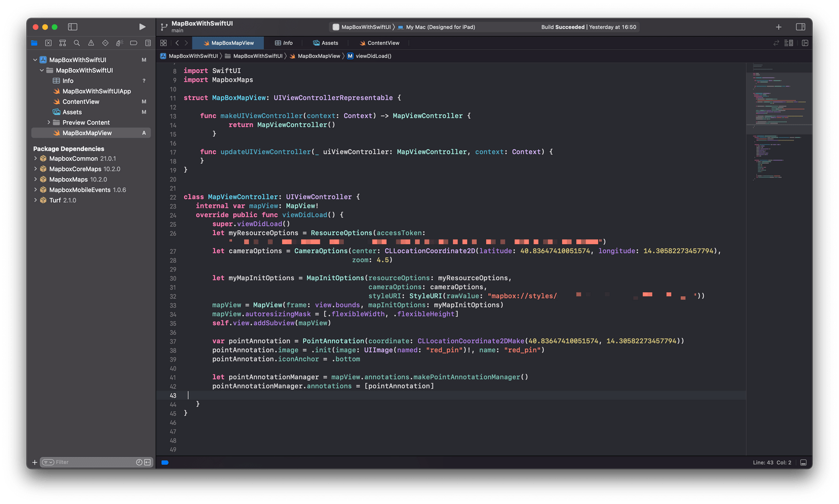
Task: Open the Report navigator list icon
Action: point(148,43)
